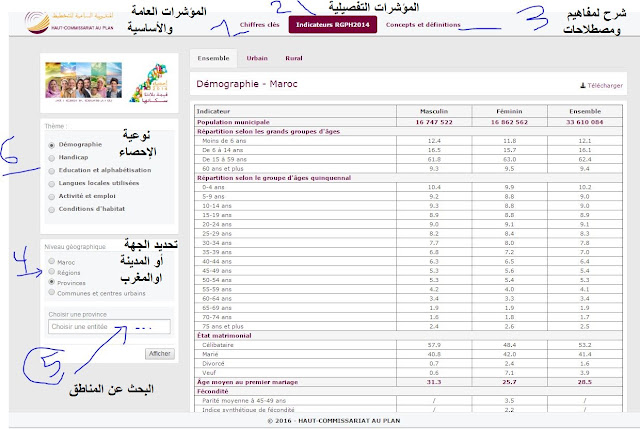Set geographic level to Maroc

coord(51,261)
